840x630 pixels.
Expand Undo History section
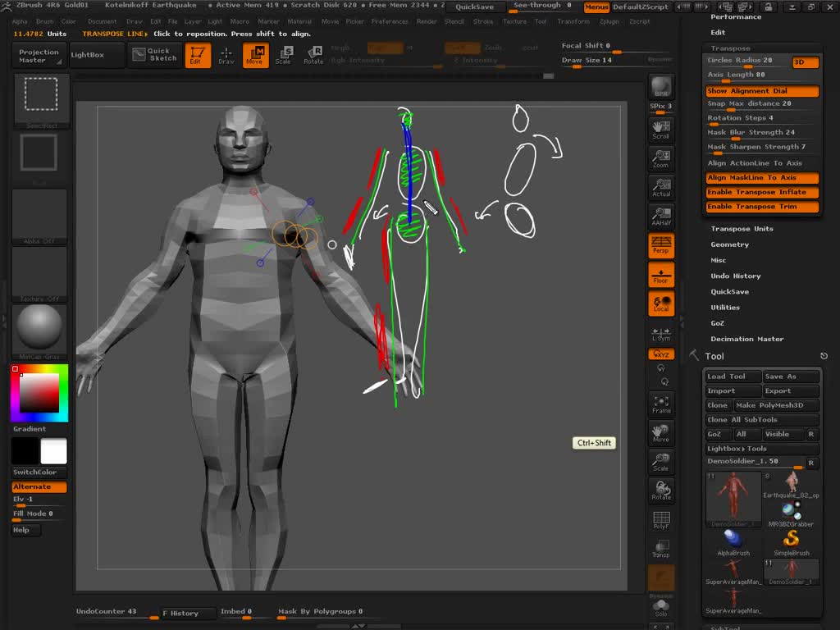(x=736, y=276)
